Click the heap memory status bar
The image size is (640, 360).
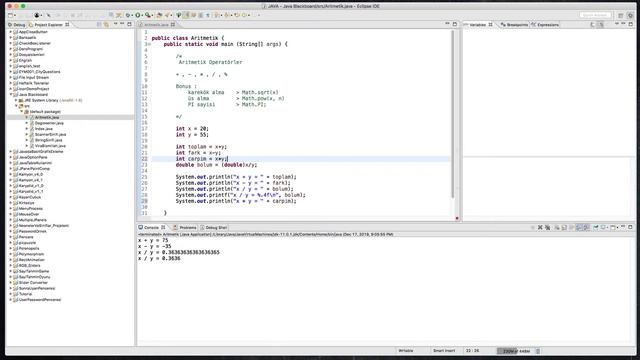point(515,351)
